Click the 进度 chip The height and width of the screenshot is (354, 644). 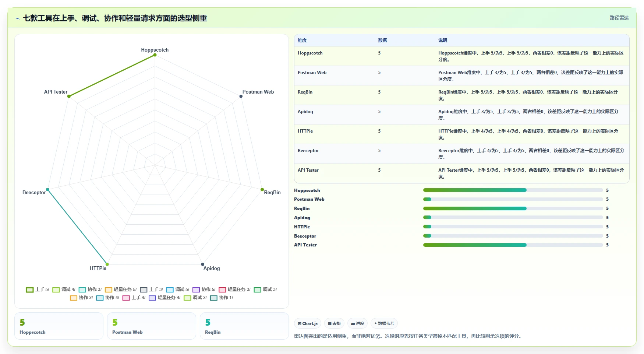[357, 323]
